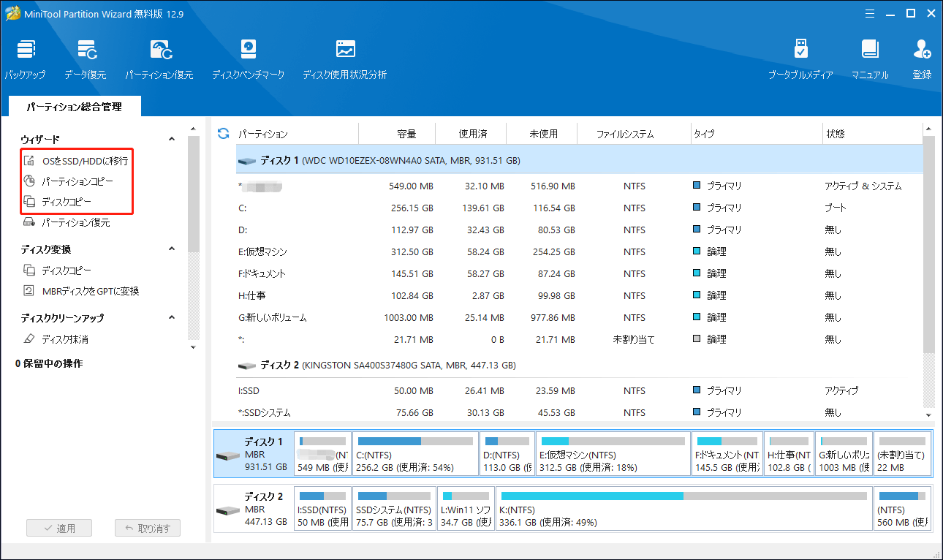Select ディスクコピー under ディスク変換
Viewport: 943px width, 560px height.
coord(58,270)
